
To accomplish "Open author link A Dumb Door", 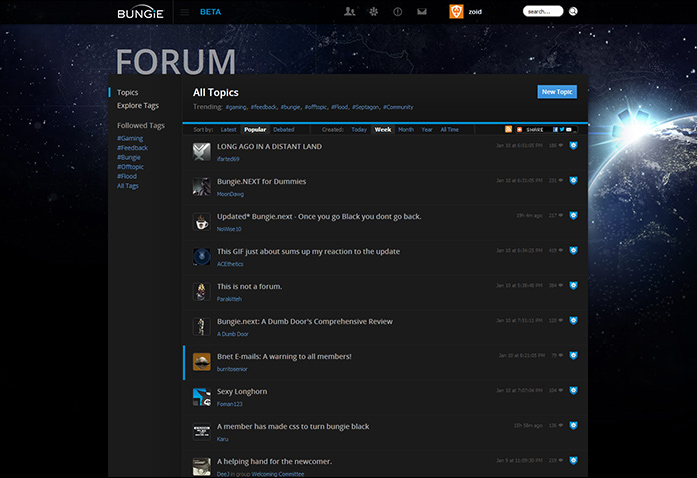I will (233, 334).
